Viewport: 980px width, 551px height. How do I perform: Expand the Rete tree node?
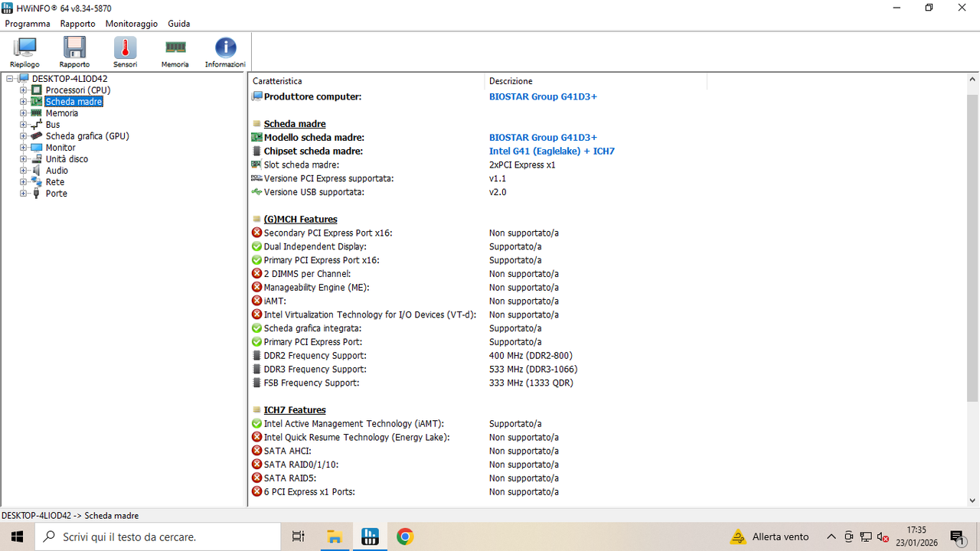24,182
